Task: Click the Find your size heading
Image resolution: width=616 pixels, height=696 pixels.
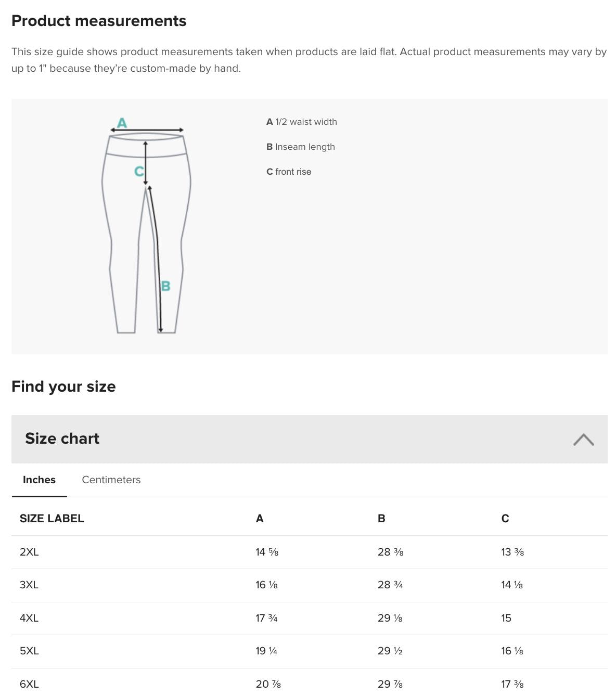Action: pyautogui.click(x=63, y=386)
